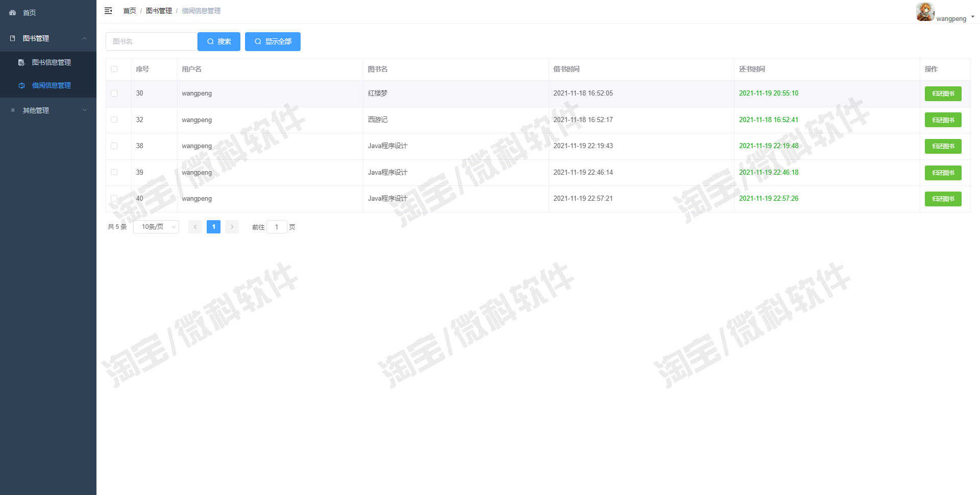Image resolution: width=980 pixels, height=495 pixels.
Task: Click the 显示全部 button
Action: (x=273, y=41)
